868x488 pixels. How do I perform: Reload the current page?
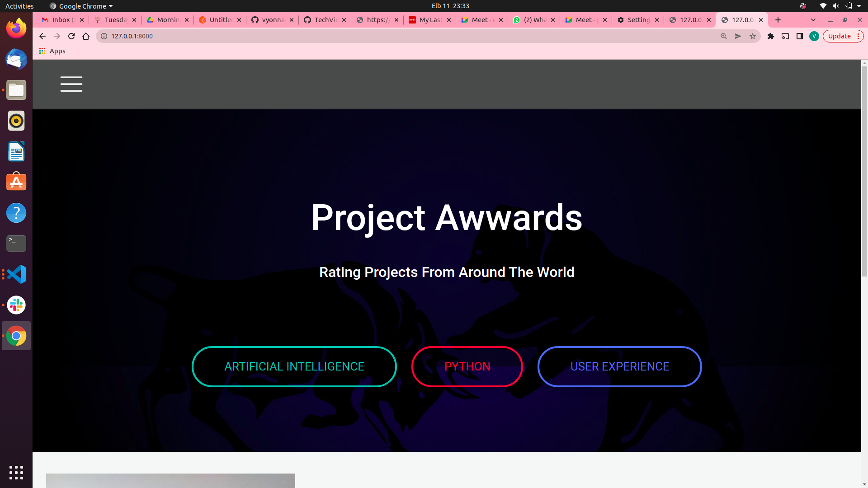71,36
